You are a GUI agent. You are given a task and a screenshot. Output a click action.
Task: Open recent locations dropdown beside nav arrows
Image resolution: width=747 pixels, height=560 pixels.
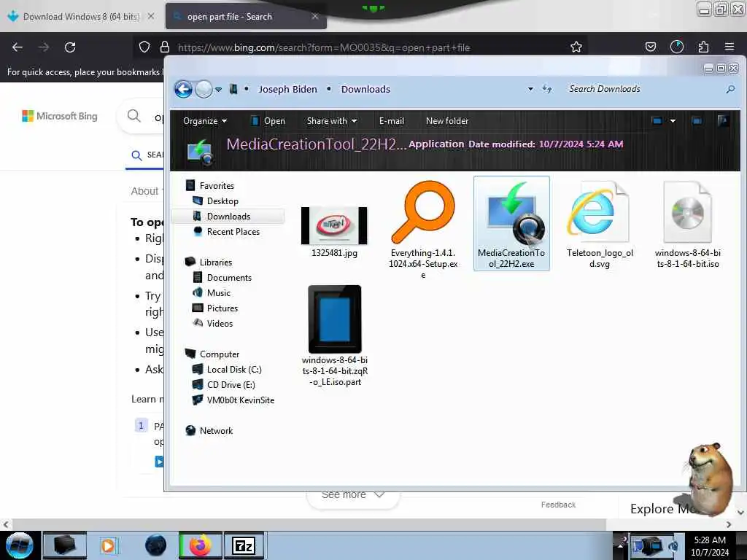click(x=218, y=90)
